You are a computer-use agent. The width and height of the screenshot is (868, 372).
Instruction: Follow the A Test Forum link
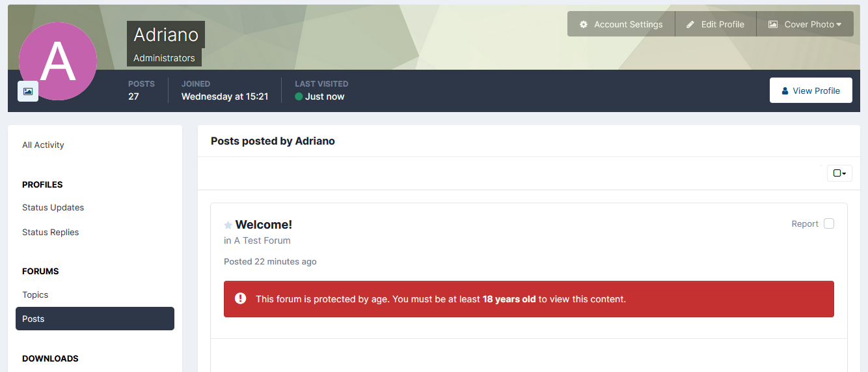(262, 240)
